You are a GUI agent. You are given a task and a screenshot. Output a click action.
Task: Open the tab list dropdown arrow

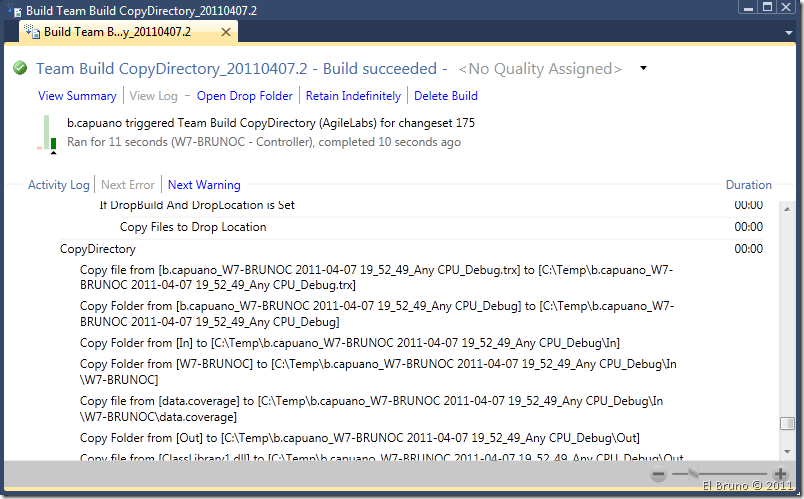pos(787,33)
